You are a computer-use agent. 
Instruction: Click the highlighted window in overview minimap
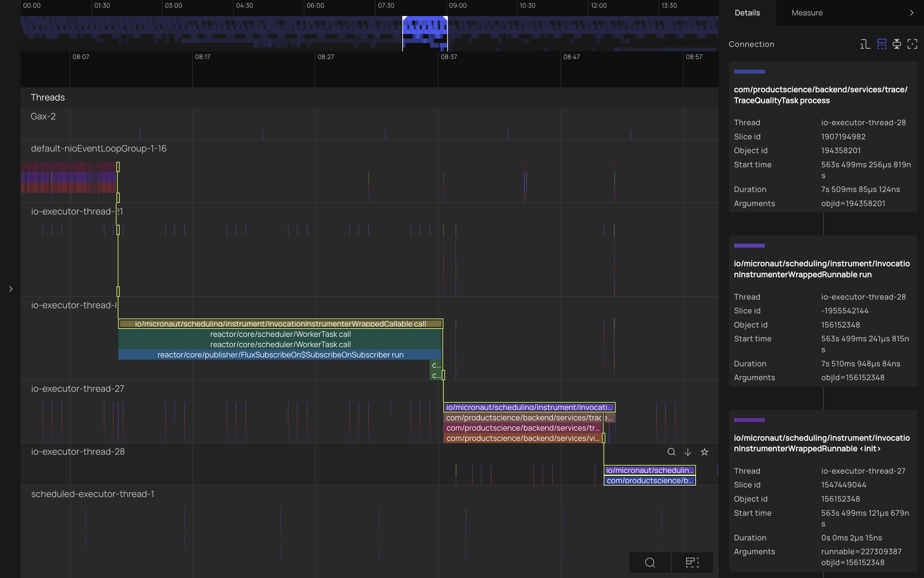[424, 33]
